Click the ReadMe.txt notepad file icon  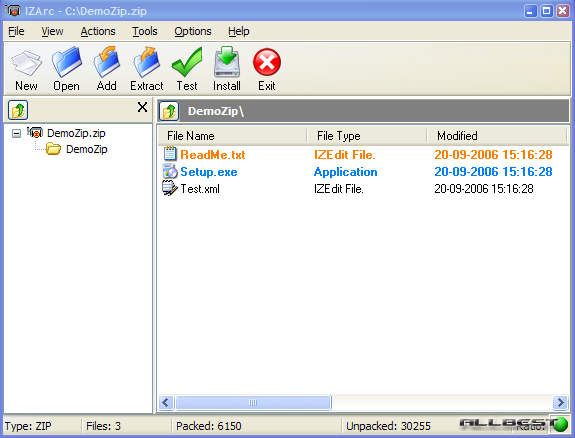[x=170, y=154]
